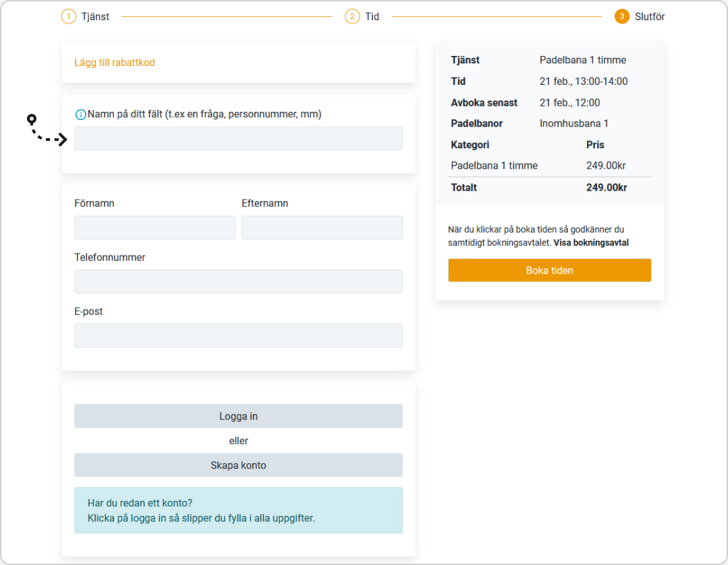Click the 'Efternamn' label

coord(264,203)
